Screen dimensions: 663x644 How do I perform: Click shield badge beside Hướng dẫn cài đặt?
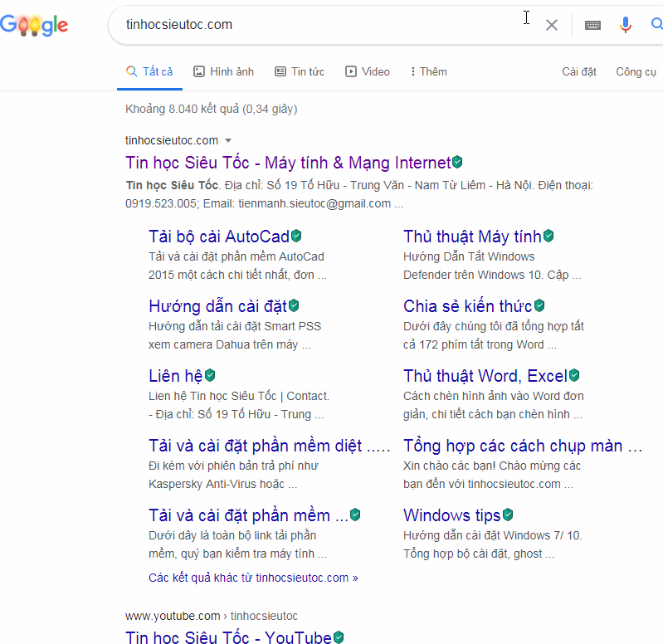point(294,305)
